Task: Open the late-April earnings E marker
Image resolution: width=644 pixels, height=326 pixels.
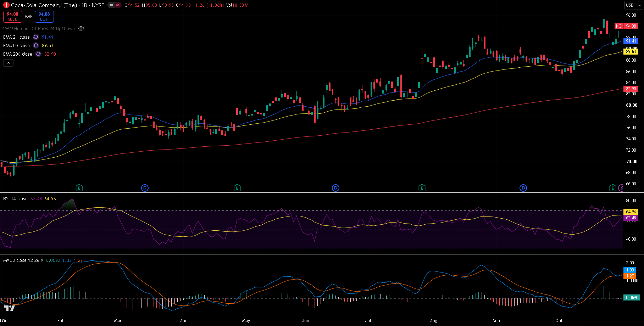Action: click(237, 188)
